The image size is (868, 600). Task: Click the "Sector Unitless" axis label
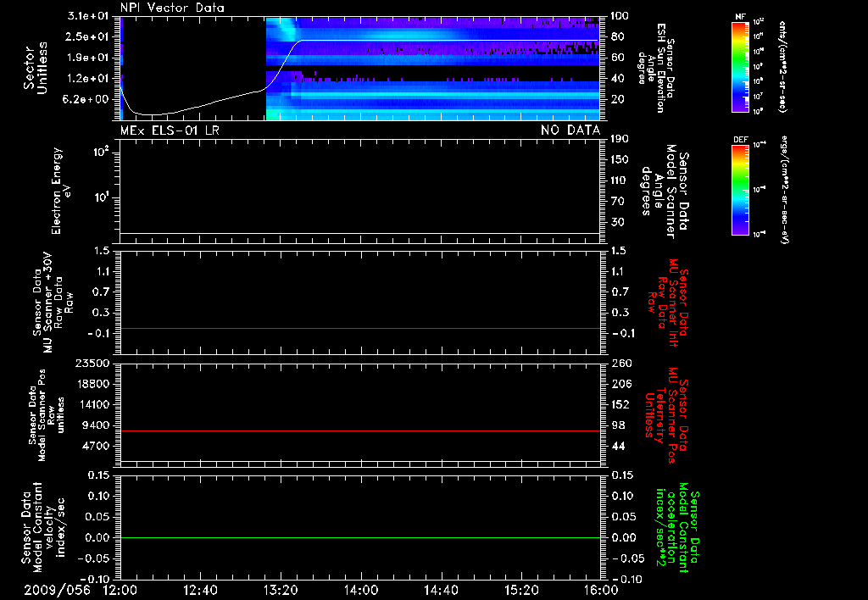[x=36, y=68]
